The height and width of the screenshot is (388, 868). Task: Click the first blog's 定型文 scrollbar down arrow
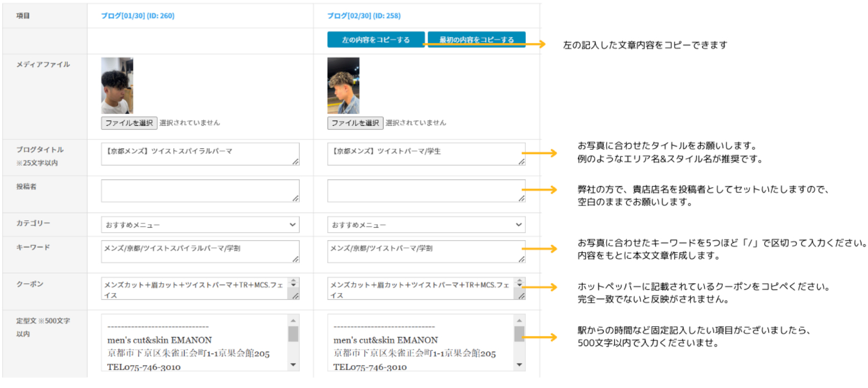293,365
